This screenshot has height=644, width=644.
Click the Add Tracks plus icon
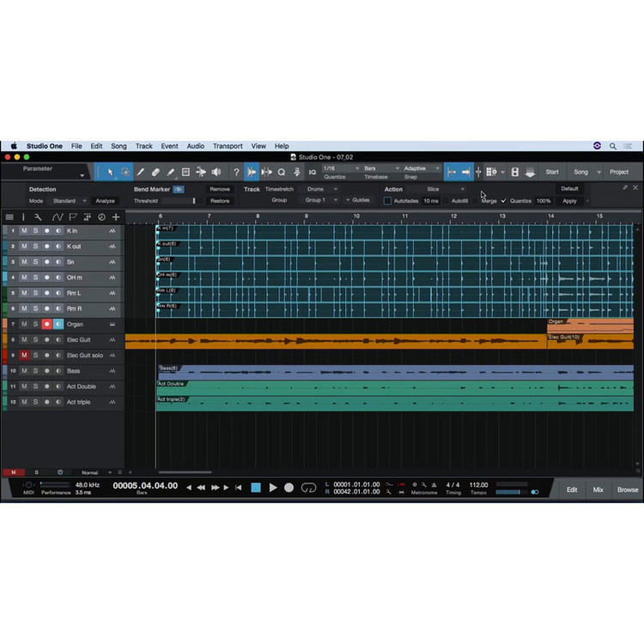tap(116, 217)
